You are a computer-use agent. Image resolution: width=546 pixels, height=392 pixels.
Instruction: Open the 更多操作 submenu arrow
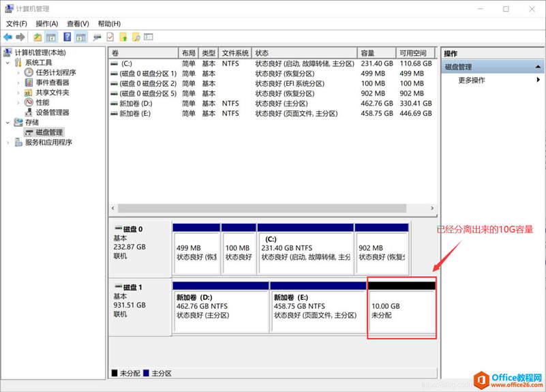[x=539, y=80]
